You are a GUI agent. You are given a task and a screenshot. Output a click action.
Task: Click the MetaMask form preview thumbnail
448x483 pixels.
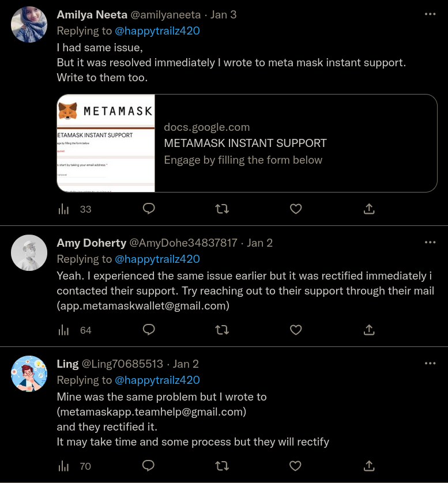[106, 143]
